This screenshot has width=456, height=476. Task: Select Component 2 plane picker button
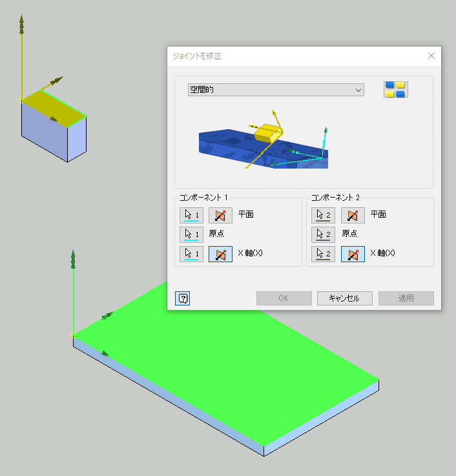coord(323,215)
